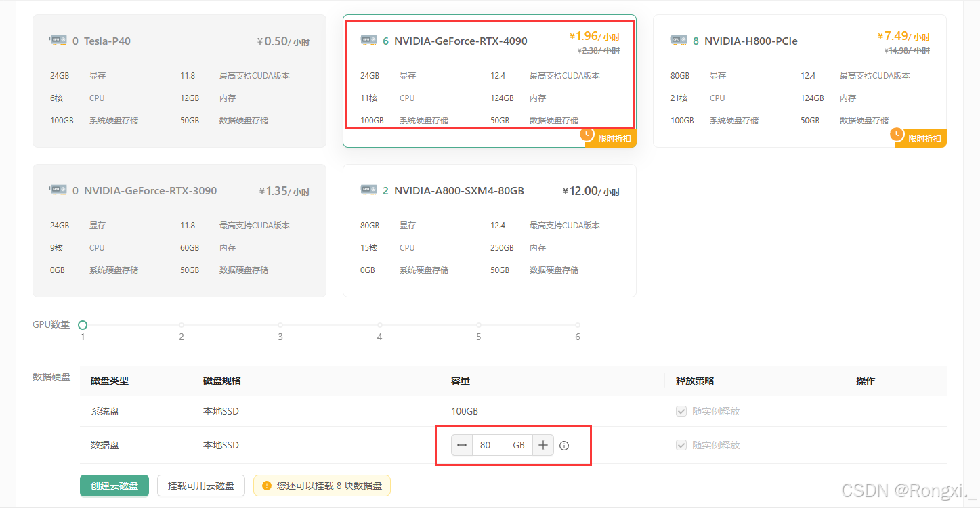Select the NVIDIA-GeForce-RTX-3090 card title

coord(150,190)
